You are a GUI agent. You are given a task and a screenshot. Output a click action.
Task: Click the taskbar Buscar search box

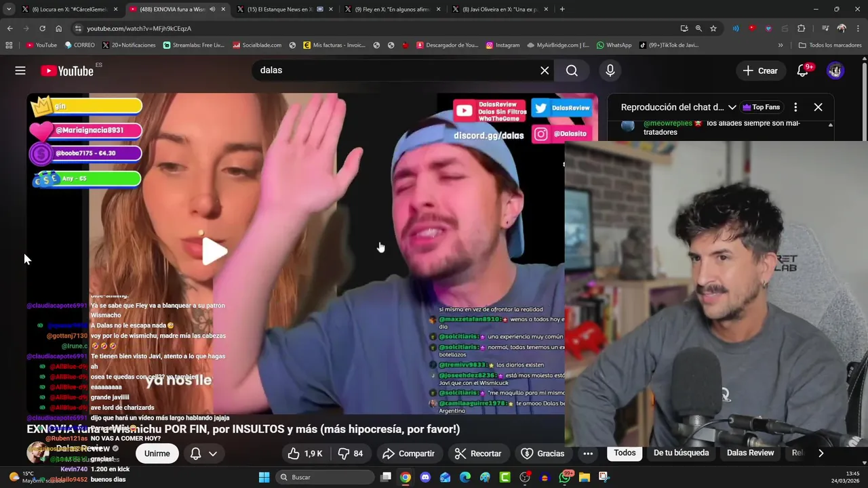(324, 477)
